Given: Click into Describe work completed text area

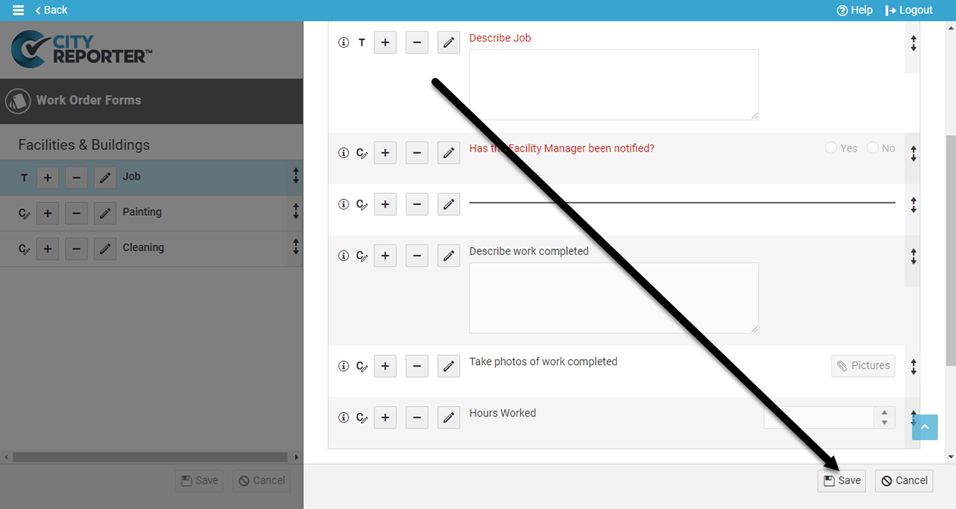Looking at the screenshot, I should 613,298.
